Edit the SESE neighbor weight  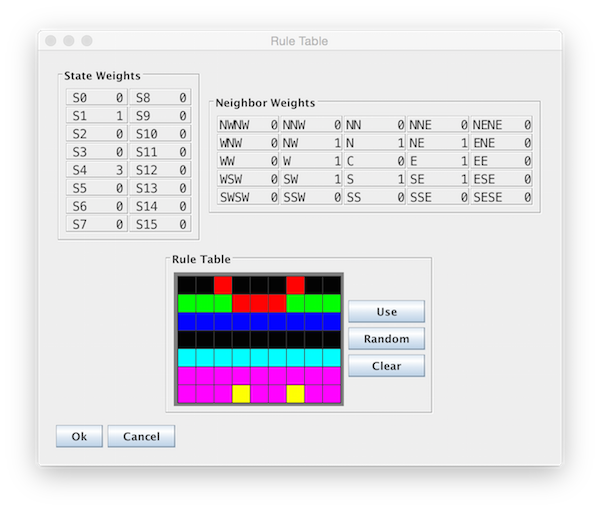coord(502,197)
